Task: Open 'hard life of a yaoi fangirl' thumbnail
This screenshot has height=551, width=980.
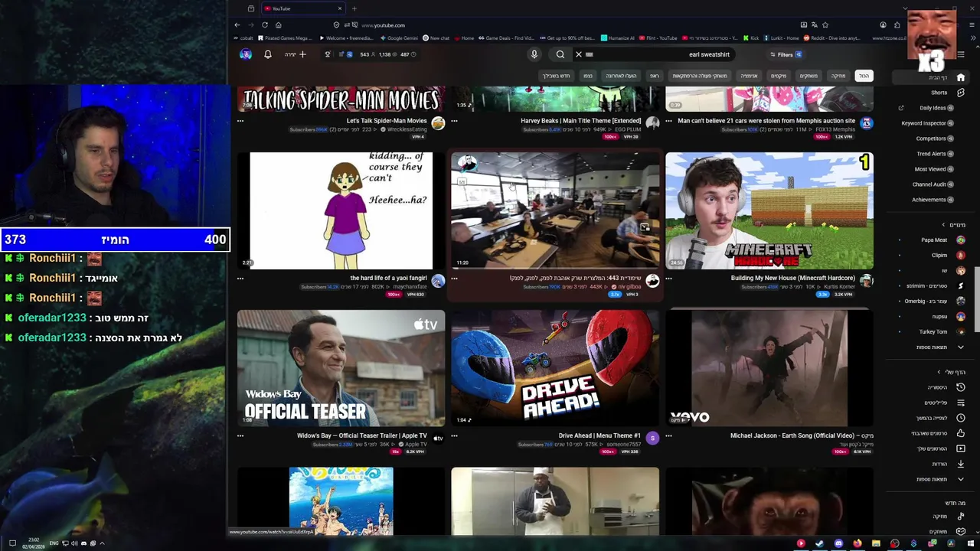Action: point(341,210)
